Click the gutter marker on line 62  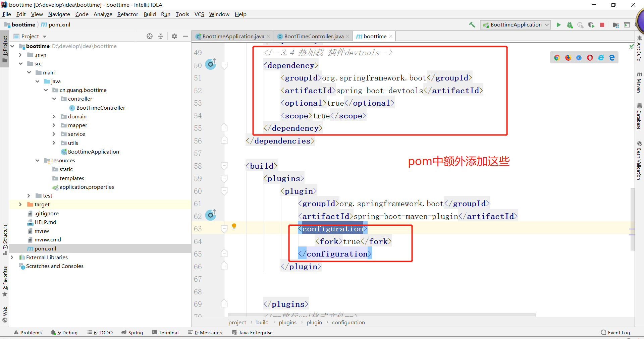point(211,215)
